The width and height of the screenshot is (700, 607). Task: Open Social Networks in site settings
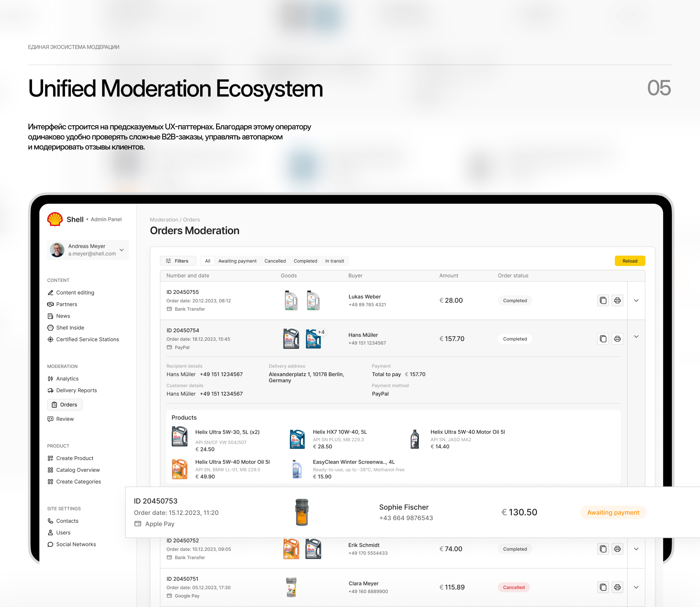pos(76,544)
